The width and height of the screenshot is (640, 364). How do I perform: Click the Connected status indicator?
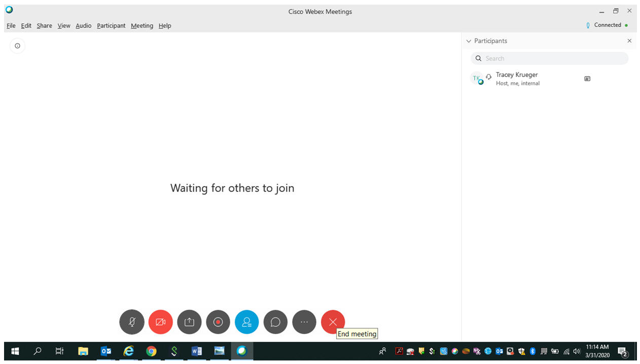click(x=607, y=25)
